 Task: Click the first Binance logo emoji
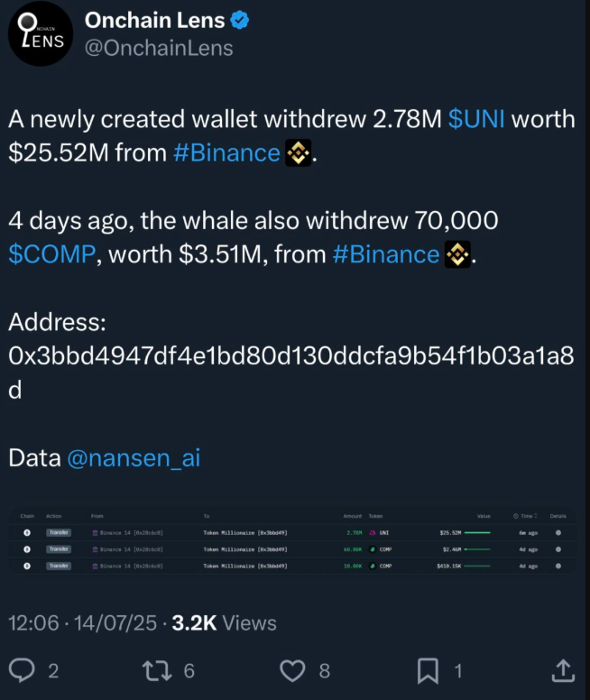coord(299,152)
